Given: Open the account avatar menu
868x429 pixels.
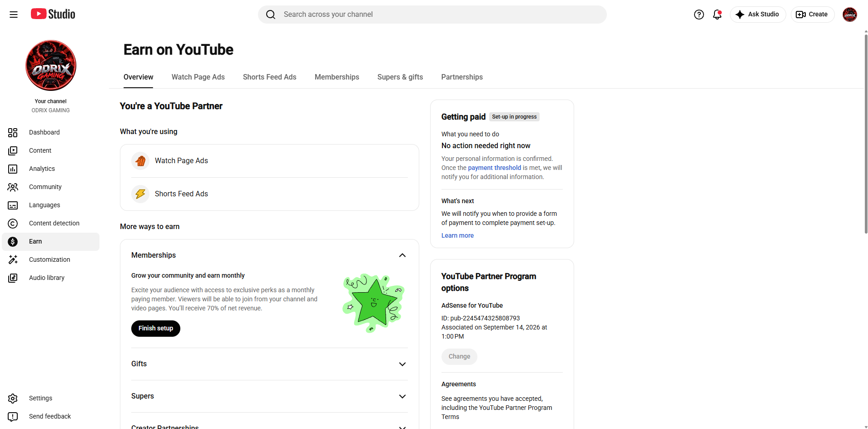Looking at the screenshot, I should pos(850,15).
